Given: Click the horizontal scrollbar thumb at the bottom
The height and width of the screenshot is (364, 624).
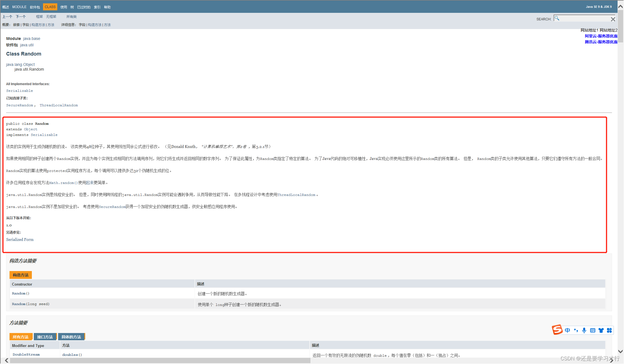Looking at the screenshot, I should tap(160, 361).
